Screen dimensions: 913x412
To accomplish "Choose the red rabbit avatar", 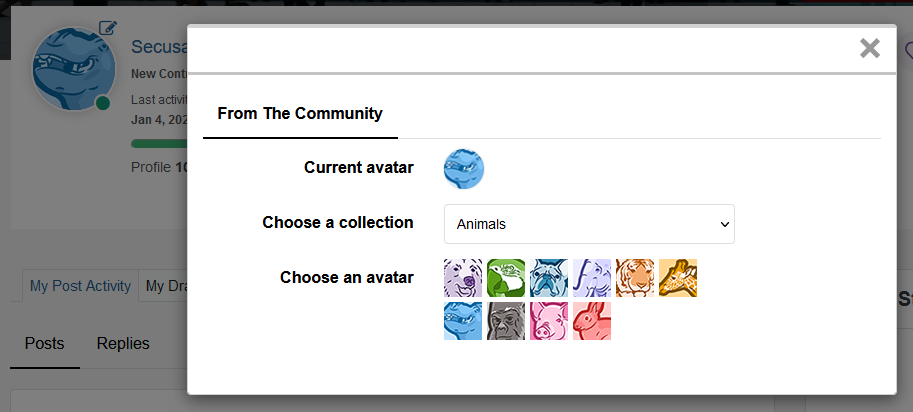I will 592,321.
